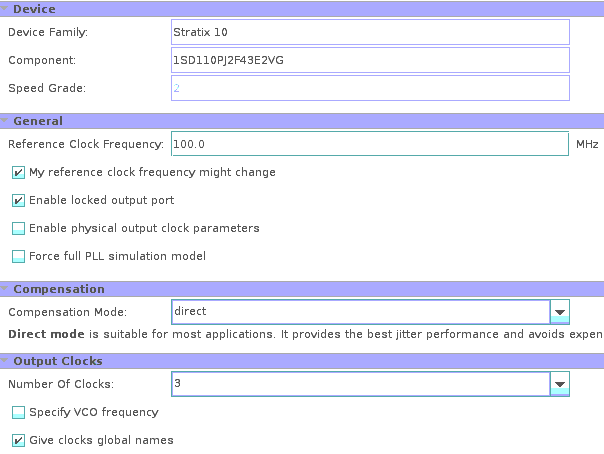Open the Compensation Mode dropdown arrow

pyautogui.click(x=560, y=312)
